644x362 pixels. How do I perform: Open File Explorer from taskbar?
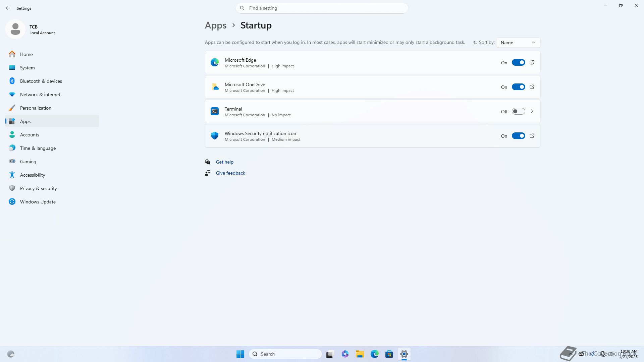[360, 354]
